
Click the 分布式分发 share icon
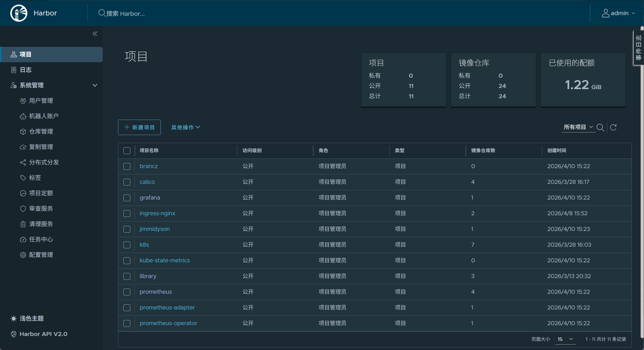click(x=23, y=162)
